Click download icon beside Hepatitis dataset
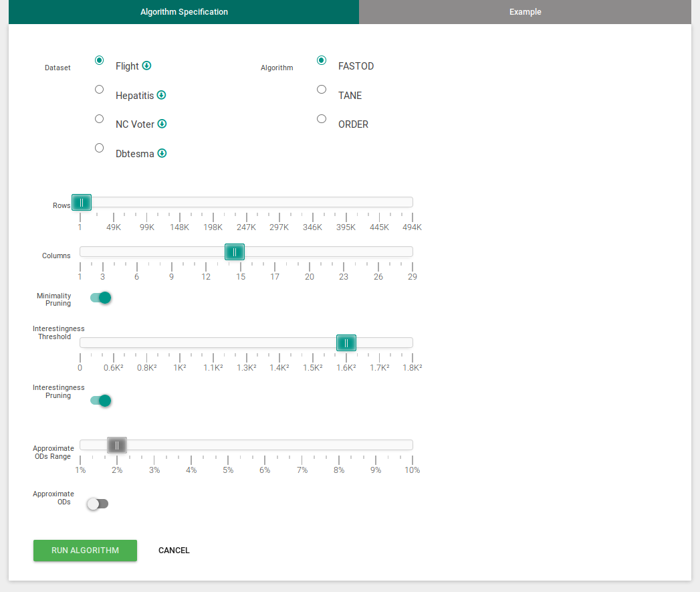 click(x=161, y=95)
